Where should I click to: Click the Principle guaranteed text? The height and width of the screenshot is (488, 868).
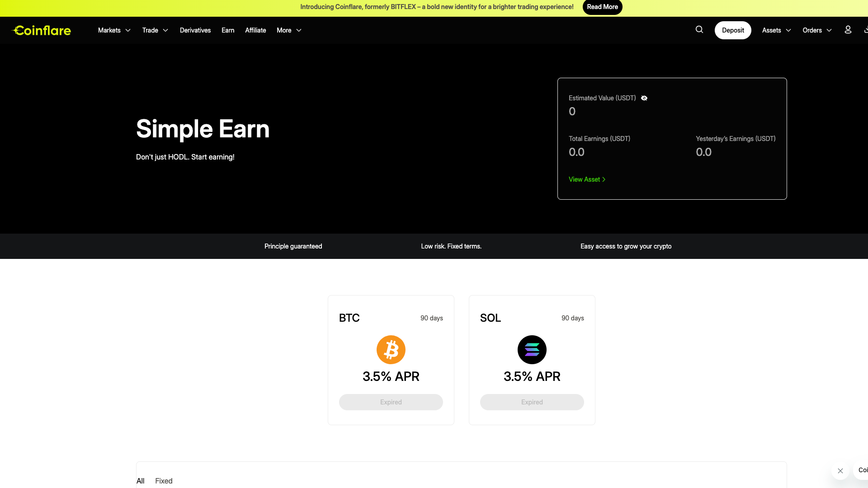tap(293, 246)
